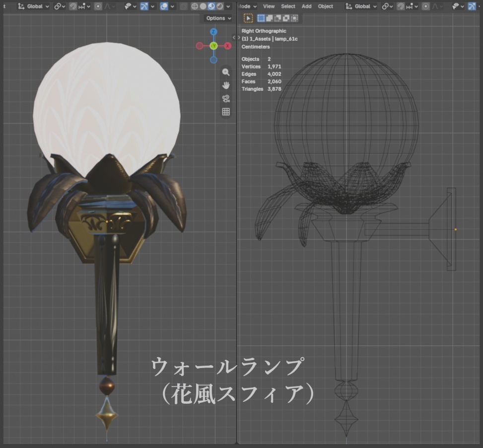Image resolution: width=483 pixels, height=448 pixels.
Task: Open the View menu
Action: [269, 6]
